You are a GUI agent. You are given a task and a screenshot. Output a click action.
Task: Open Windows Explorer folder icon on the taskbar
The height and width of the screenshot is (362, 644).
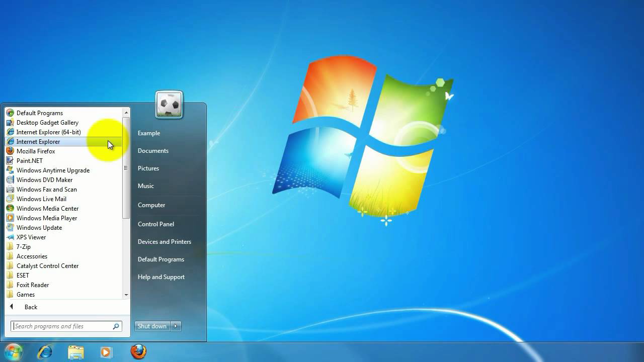(76, 352)
